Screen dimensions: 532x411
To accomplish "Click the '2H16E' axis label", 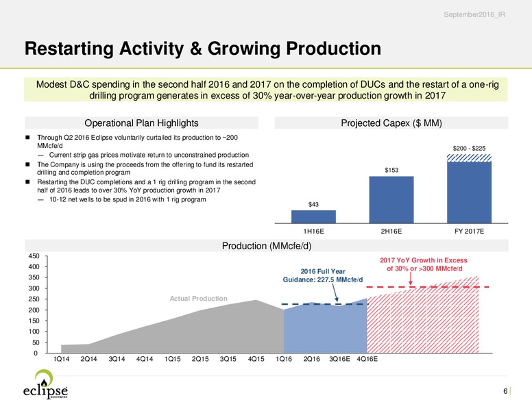I will (391, 232).
